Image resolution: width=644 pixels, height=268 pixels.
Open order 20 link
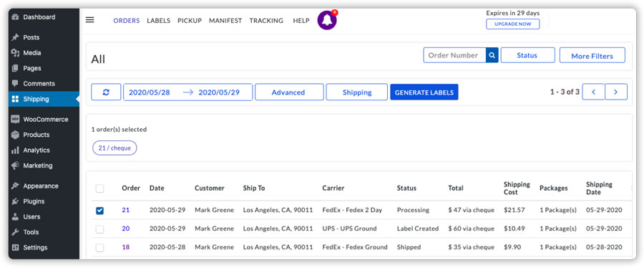pyautogui.click(x=126, y=229)
